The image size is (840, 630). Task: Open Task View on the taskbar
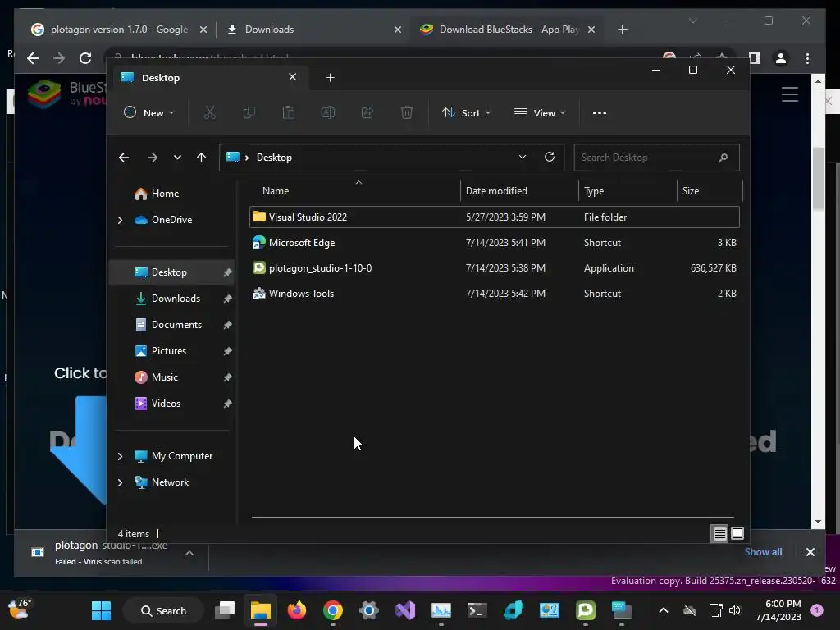(225, 610)
